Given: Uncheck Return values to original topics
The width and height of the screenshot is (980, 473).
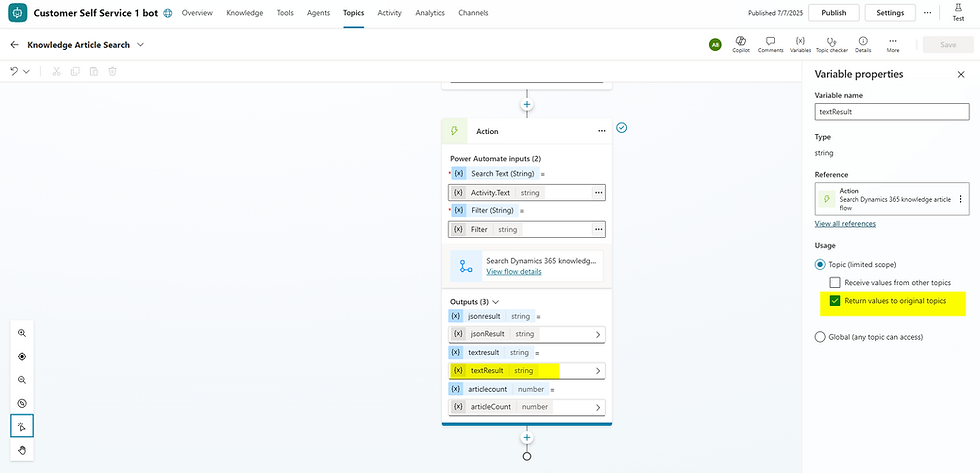Looking at the screenshot, I should [x=834, y=301].
